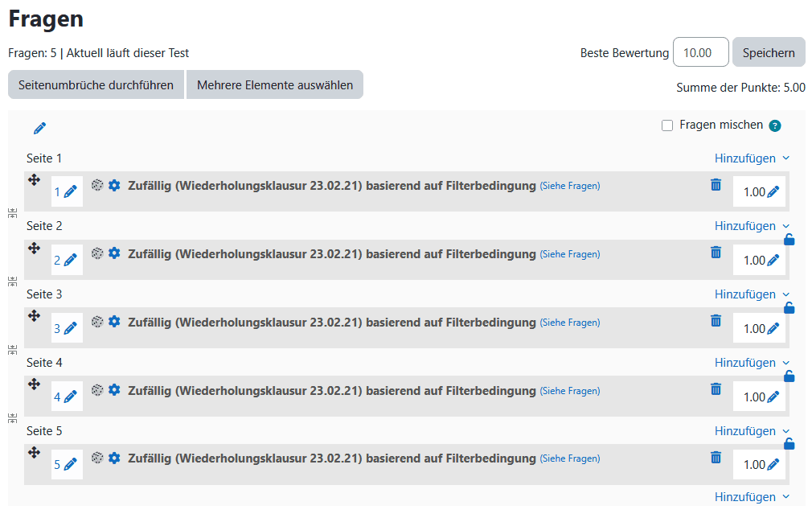
Task: Click move handle of question 4
Action: pyautogui.click(x=35, y=384)
